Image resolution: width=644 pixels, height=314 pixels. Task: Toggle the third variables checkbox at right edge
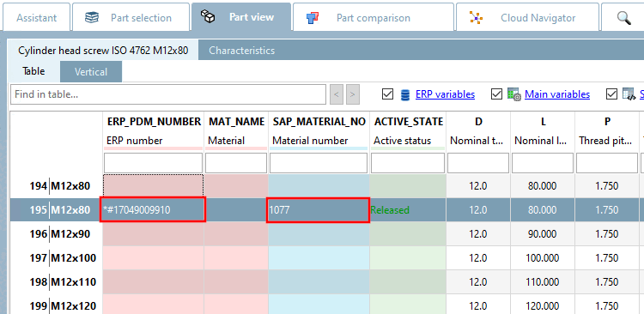tap(611, 94)
